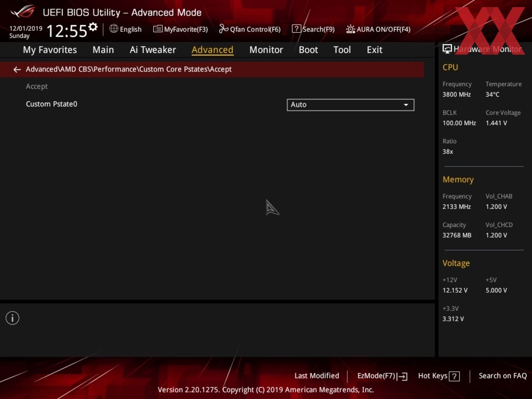Click the 12/01/2019 date

coord(26,29)
